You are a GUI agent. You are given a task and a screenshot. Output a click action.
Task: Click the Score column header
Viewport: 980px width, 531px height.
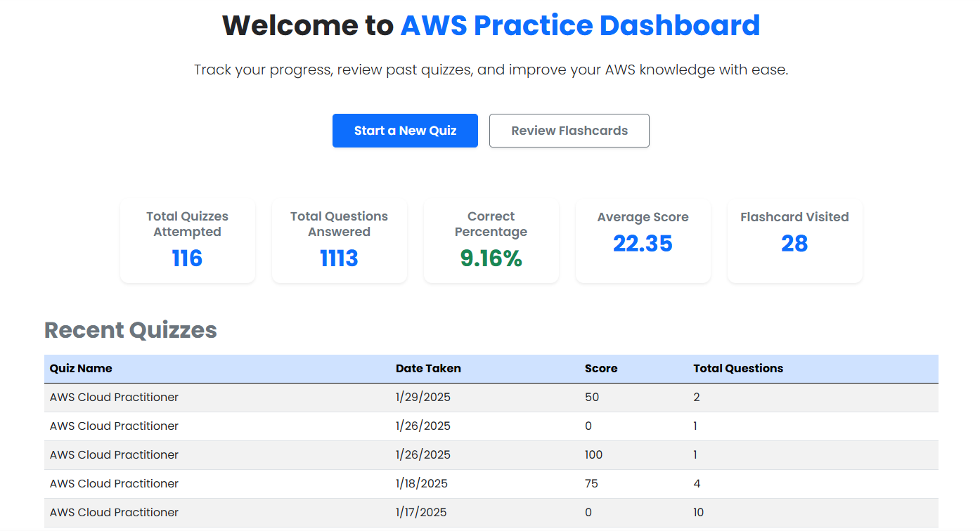601,369
